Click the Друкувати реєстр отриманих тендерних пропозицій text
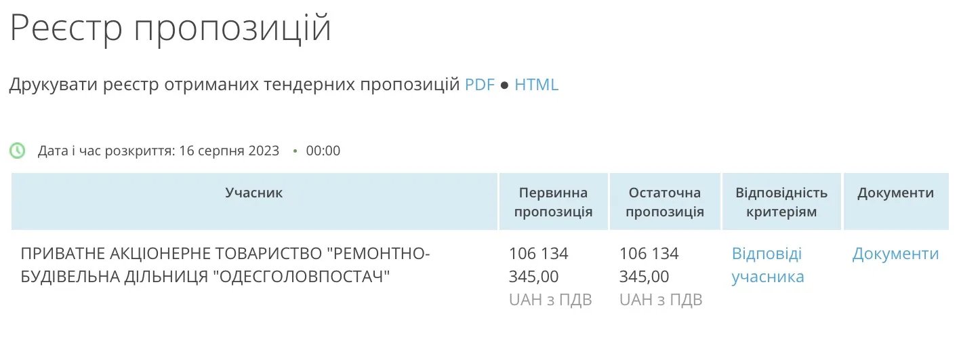The image size is (980, 350). click(x=234, y=85)
